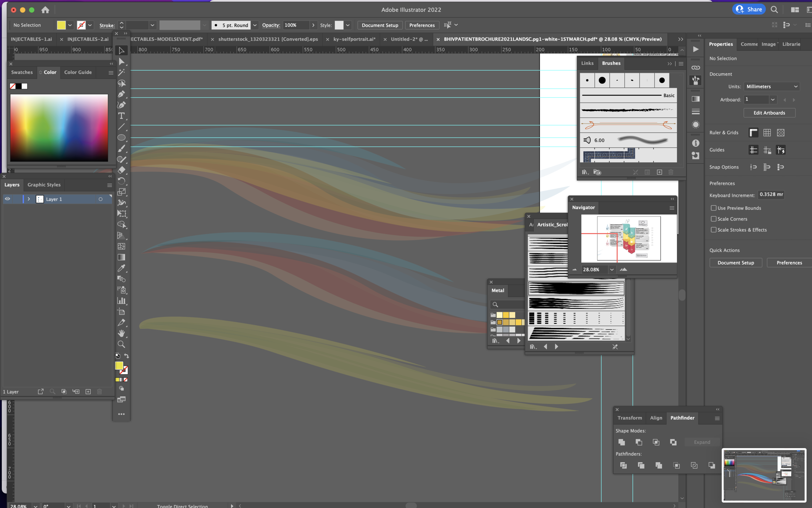Toggle show grid in Ruler & Grids
Image resolution: width=812 pixels, height=508 pixels.
coord(767,133)
